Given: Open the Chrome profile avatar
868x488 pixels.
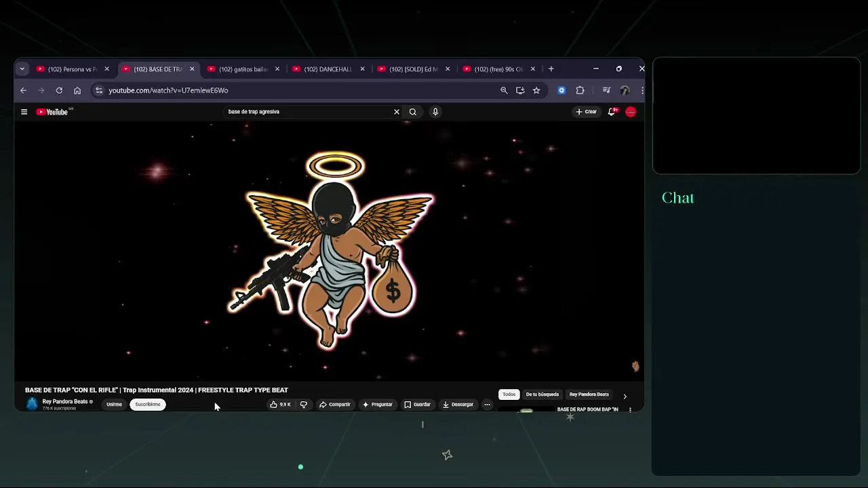Looking at the screenshot, I should tap(625, 90).
